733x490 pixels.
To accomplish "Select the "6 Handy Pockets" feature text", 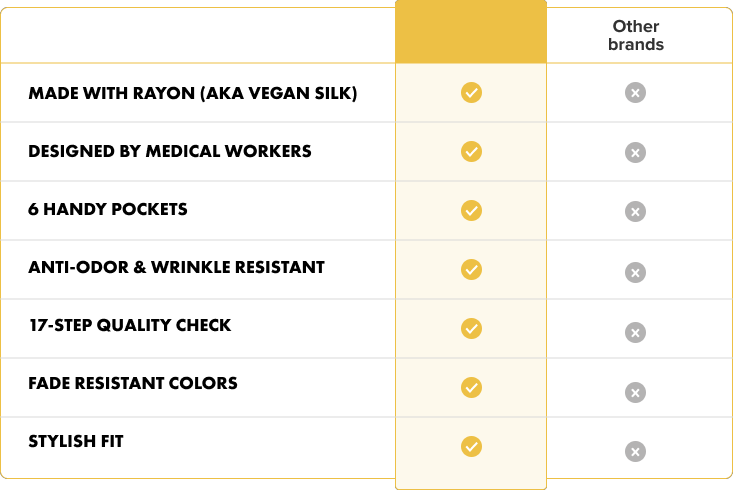I will pyautogui.click(x=108, y=210).
